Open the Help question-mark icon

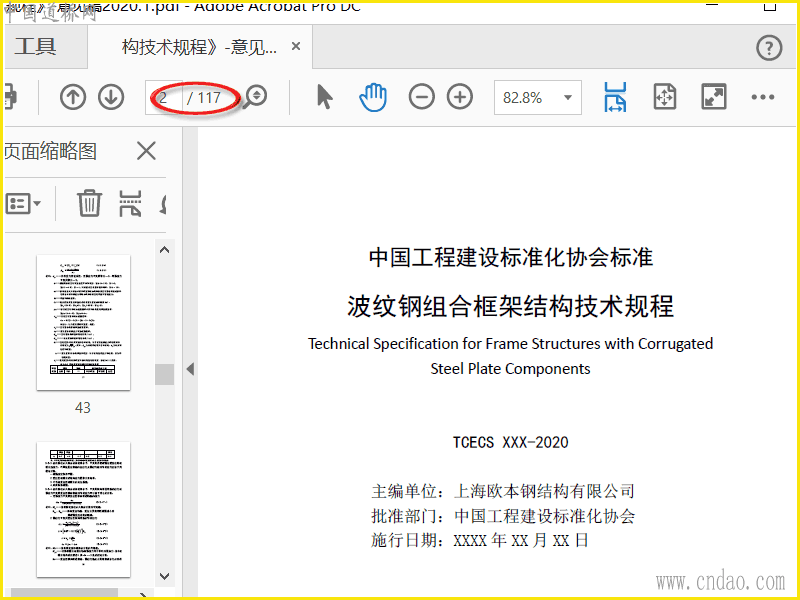[x=769, y=48]
